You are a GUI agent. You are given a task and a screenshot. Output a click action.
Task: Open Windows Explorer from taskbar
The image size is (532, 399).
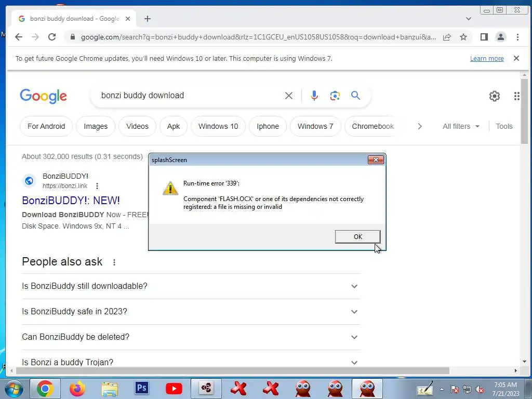click(110, 389)
